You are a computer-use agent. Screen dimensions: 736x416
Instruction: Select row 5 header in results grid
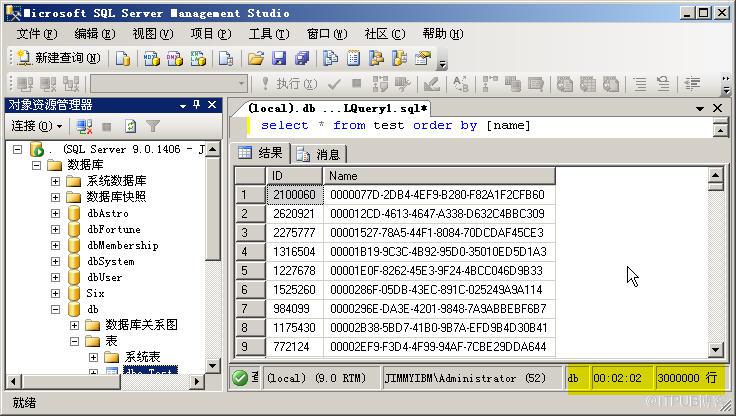point(250,271)
